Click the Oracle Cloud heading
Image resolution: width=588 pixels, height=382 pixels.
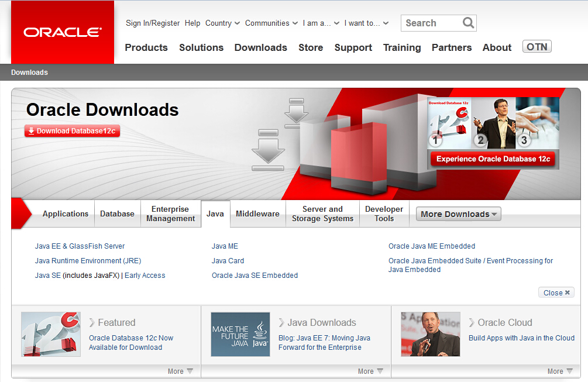click(505, 323)
